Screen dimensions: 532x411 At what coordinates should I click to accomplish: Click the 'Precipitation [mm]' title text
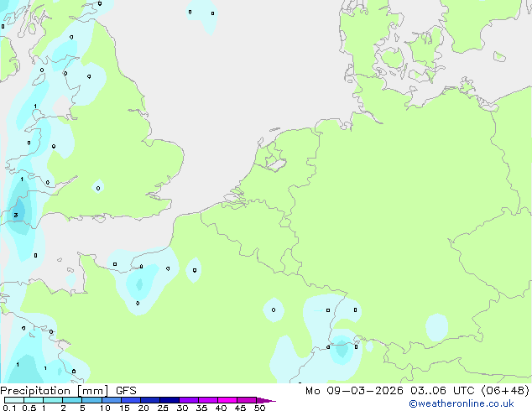[55, 391]
